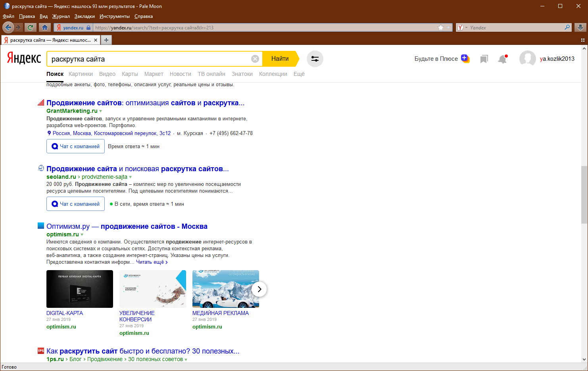Screen dimensions: 588x371
Task: Open 'Как раскрутить сайт быстро' result
Action: [x=143, y=351]
